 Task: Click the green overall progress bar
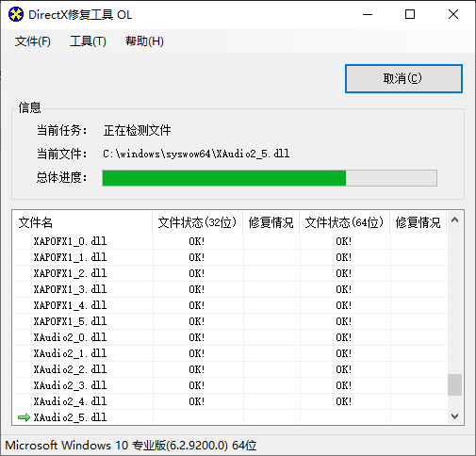coord(270,178)
